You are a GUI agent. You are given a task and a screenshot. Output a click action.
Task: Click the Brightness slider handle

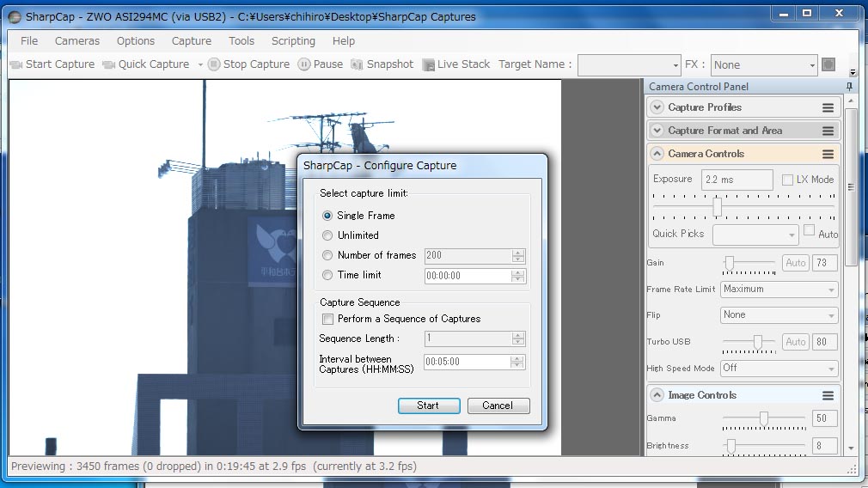tap(731, 446)
